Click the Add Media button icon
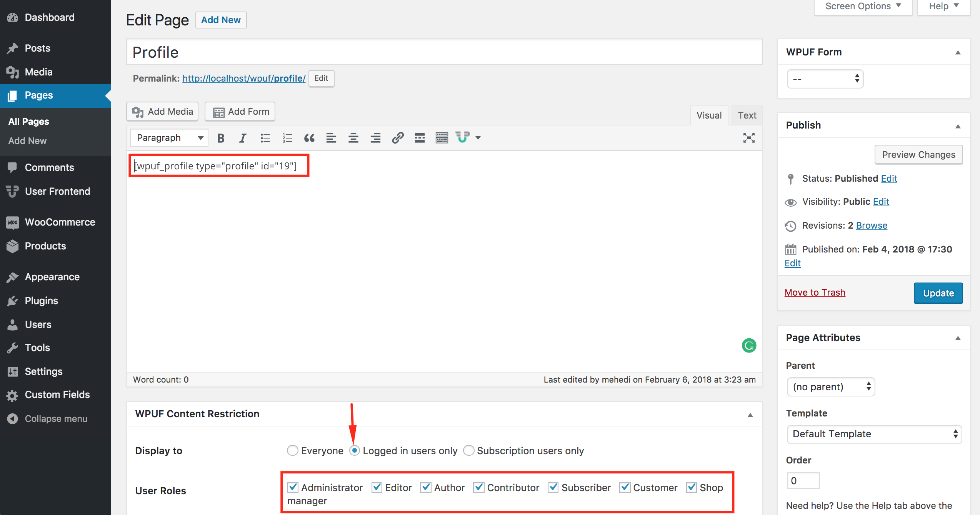 [x=138, y=112]
